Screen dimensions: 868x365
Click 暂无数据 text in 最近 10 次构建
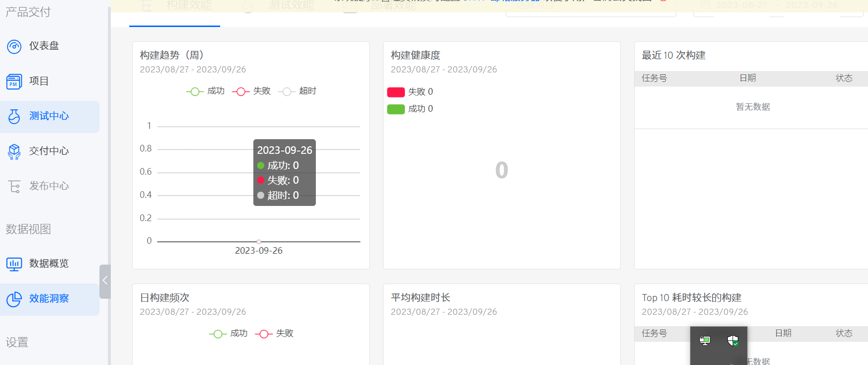point(753,107)
